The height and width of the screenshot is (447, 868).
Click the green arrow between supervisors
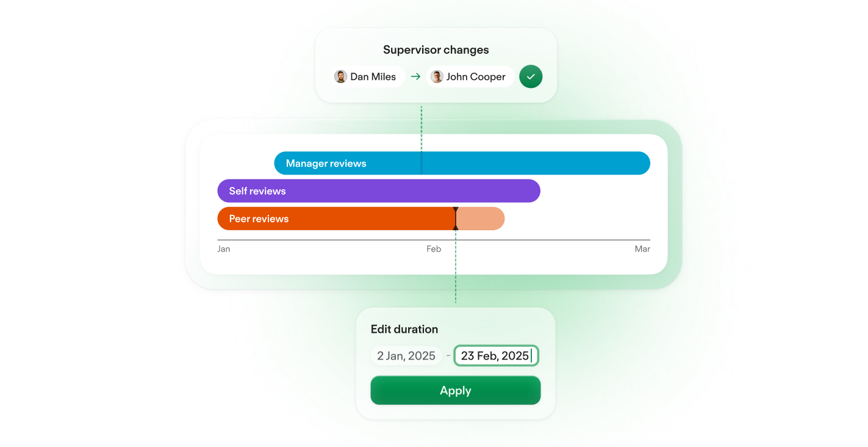pos(415,77)
